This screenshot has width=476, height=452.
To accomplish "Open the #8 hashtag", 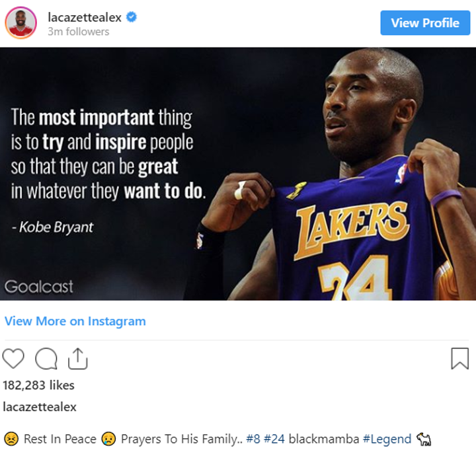I will click(253, 439).
